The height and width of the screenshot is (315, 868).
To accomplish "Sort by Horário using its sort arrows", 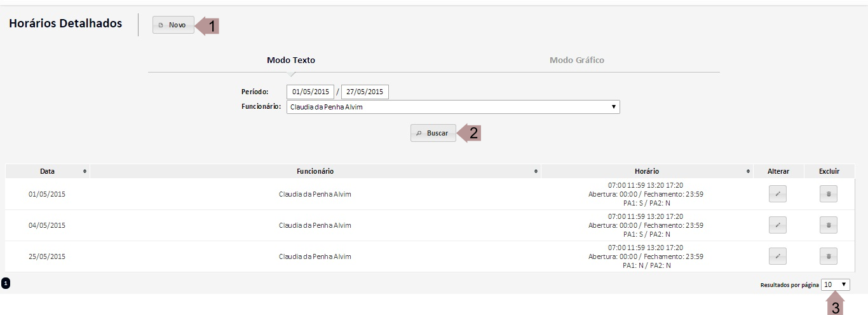I will [749, 172].
